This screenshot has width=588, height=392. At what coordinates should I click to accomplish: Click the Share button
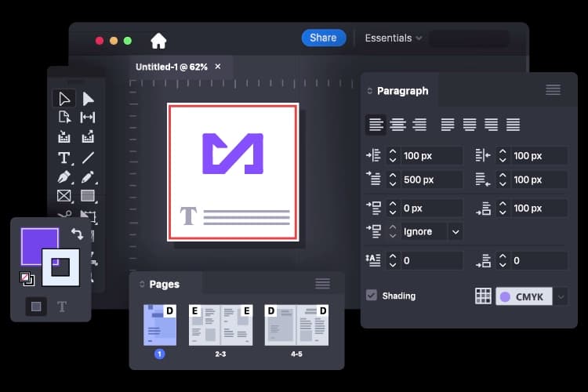[x=323, y=38]
